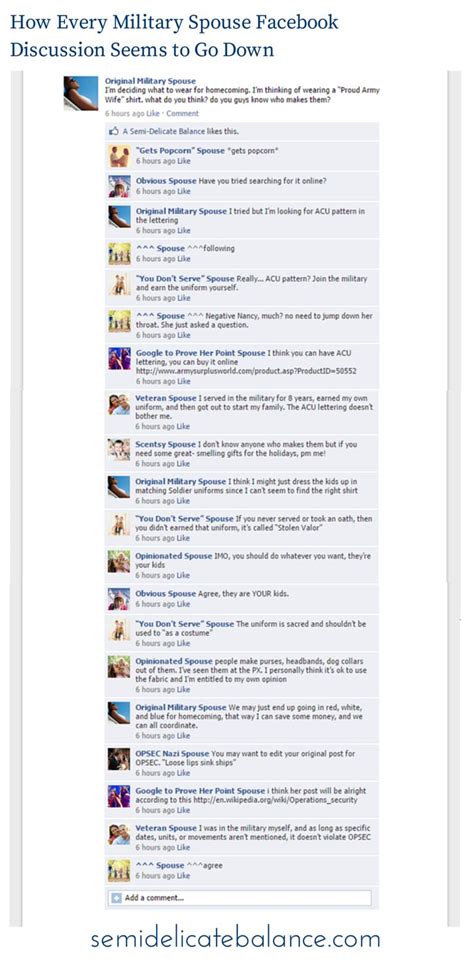Click 'Comment' link under the original post
The height and width of the screenshot is (967, 474).
182,113
